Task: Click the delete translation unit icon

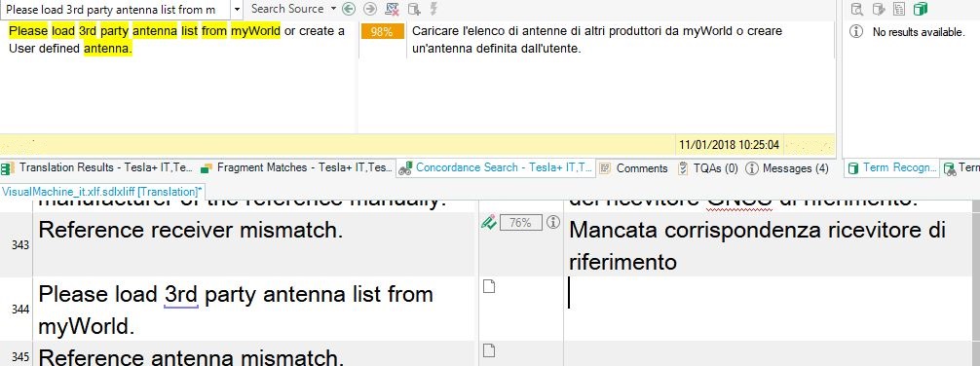Action: coord(392,9)
